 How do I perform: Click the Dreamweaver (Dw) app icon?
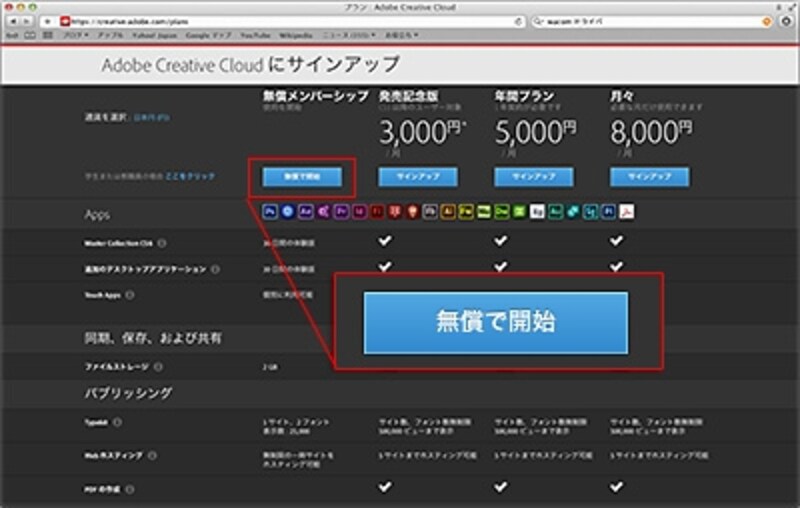pos(502,211)
